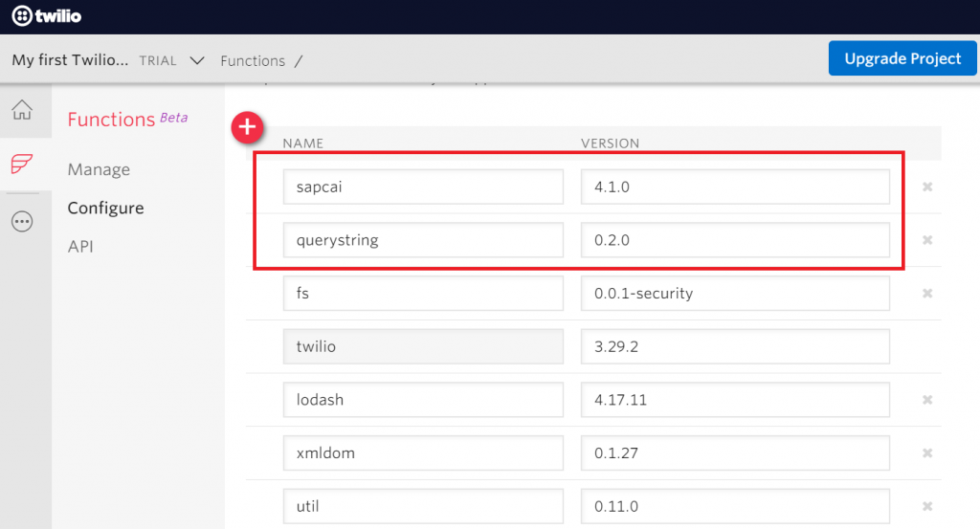Viewport: 980px width, 529px height.
Task: Open the API section of Functions
Action: point(80,247)
